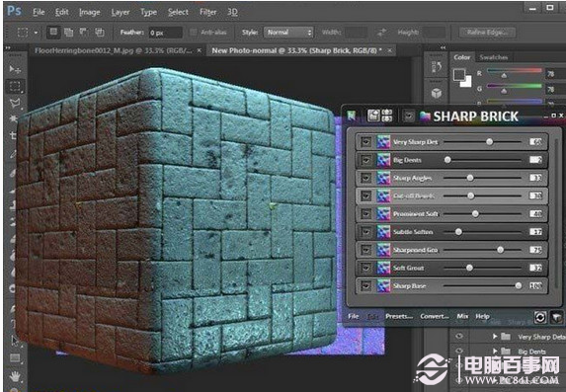Select the Lasso tool

pos(15,104)
